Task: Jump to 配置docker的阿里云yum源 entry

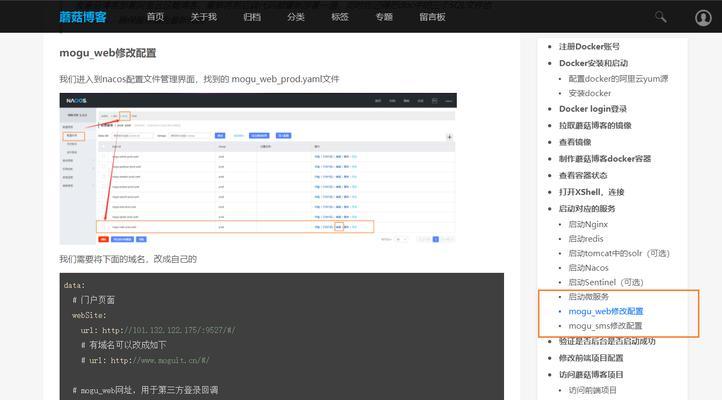Action: click(618, 79)
